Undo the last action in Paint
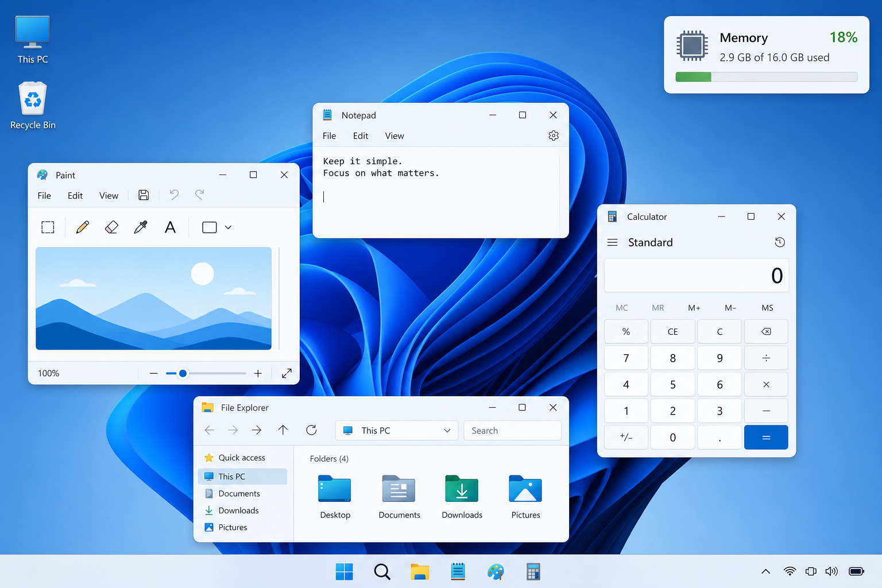882x588 pixels. [x=174, y=195]
